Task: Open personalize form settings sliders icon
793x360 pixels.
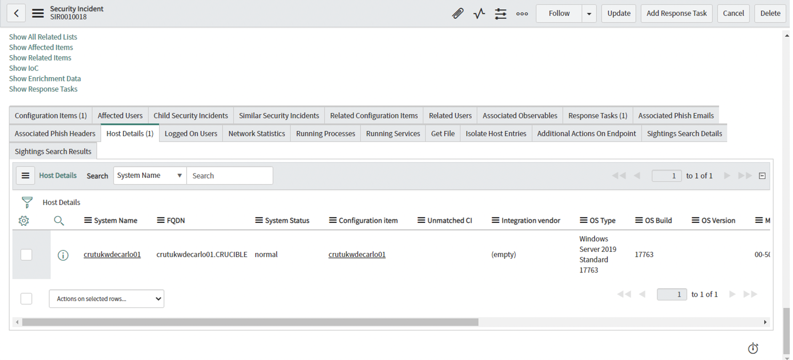Action: click(x=501, y=14)
